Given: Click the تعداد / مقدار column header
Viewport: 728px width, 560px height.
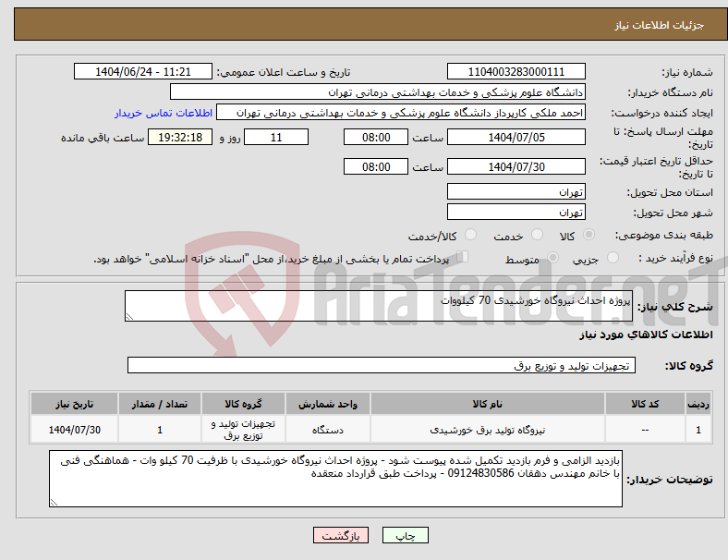Looking at the screenshot, I should 160,404.
